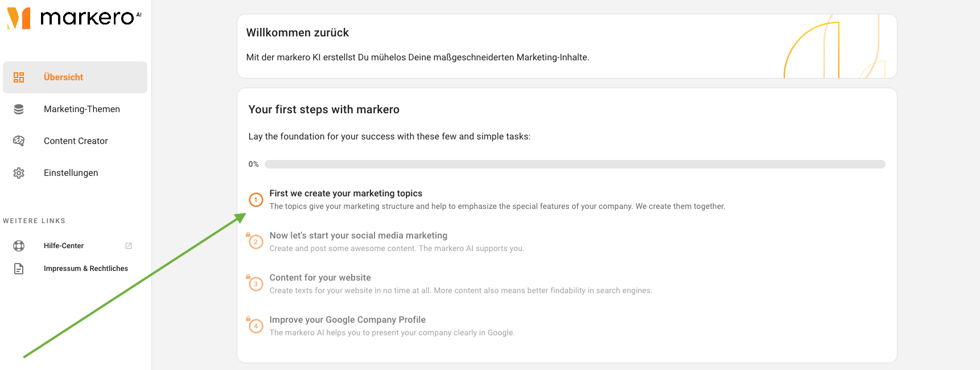Click 'The markero AI helps you' description

click(x=392, y=332)
